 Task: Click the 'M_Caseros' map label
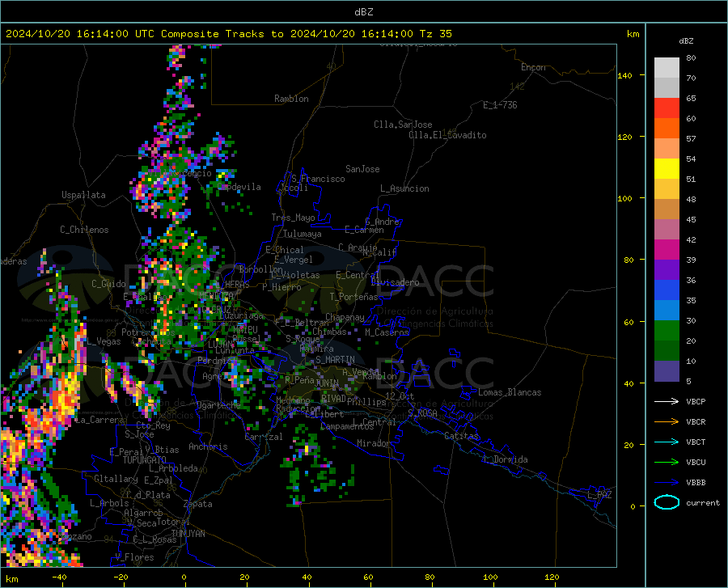click(x=387, y=332)
